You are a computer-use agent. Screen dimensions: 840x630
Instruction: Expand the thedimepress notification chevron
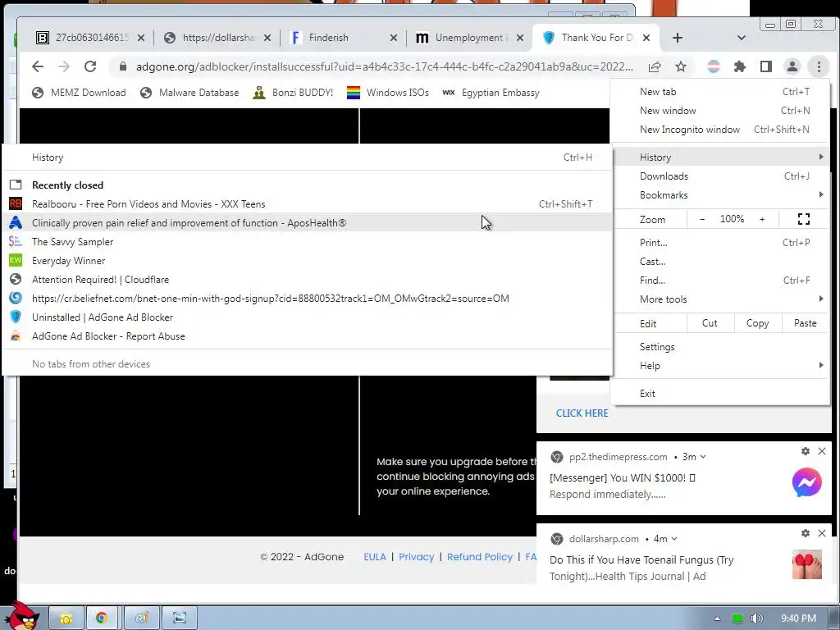703,457
